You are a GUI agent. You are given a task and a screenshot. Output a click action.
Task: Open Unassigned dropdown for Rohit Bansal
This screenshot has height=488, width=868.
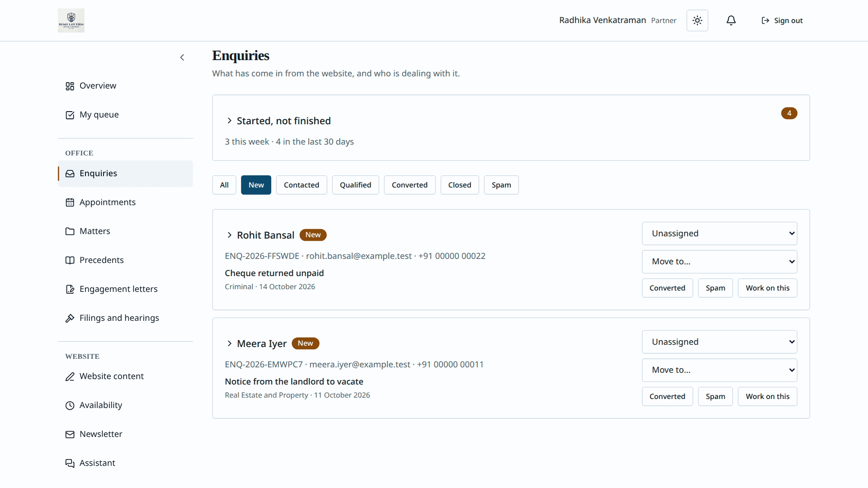coord(719,234)
